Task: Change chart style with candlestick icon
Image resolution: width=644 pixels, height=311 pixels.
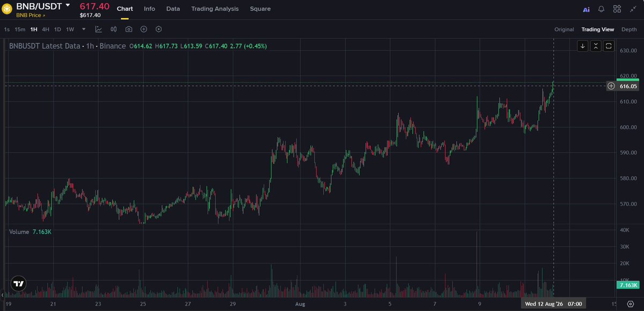Action: point(114,30)
